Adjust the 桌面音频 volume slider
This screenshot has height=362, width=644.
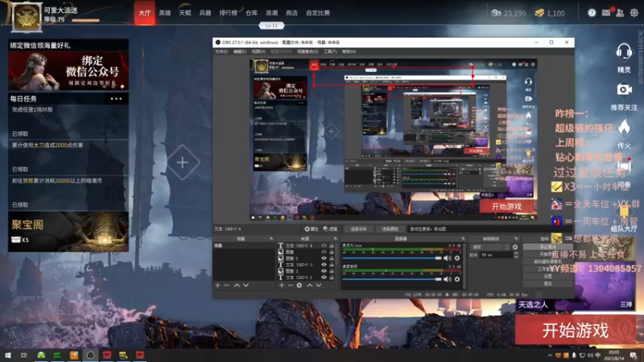[x=392, y=279]
